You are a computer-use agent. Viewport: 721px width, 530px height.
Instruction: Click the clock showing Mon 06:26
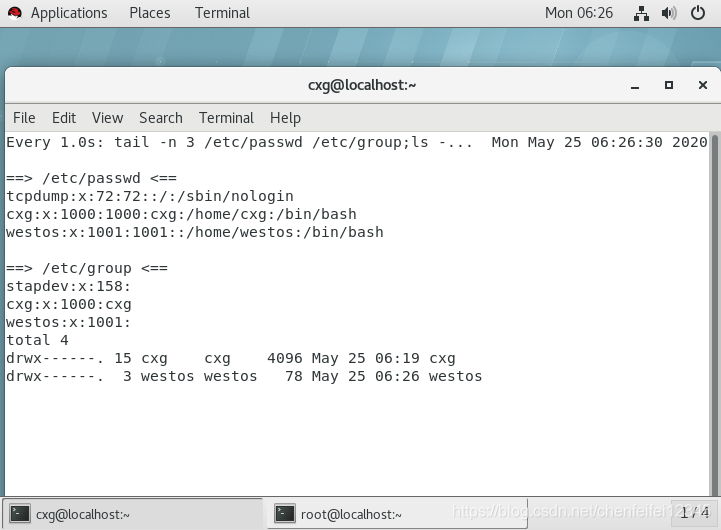click(x=578, y=13)
